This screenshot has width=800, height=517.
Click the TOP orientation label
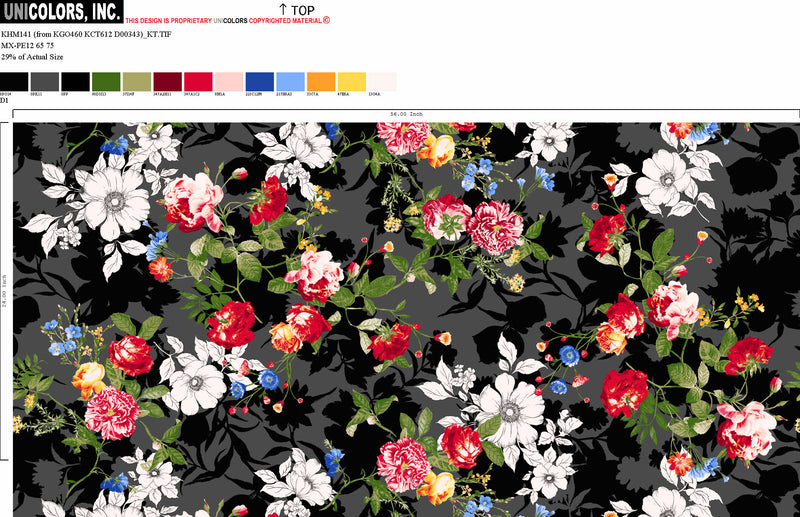pyautogui.click(x=303, y=10)
